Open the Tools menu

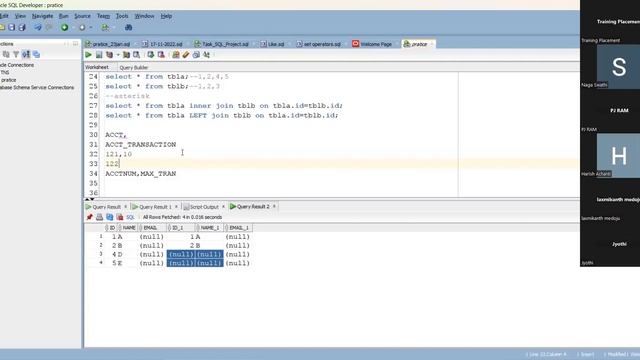(122, 16)
